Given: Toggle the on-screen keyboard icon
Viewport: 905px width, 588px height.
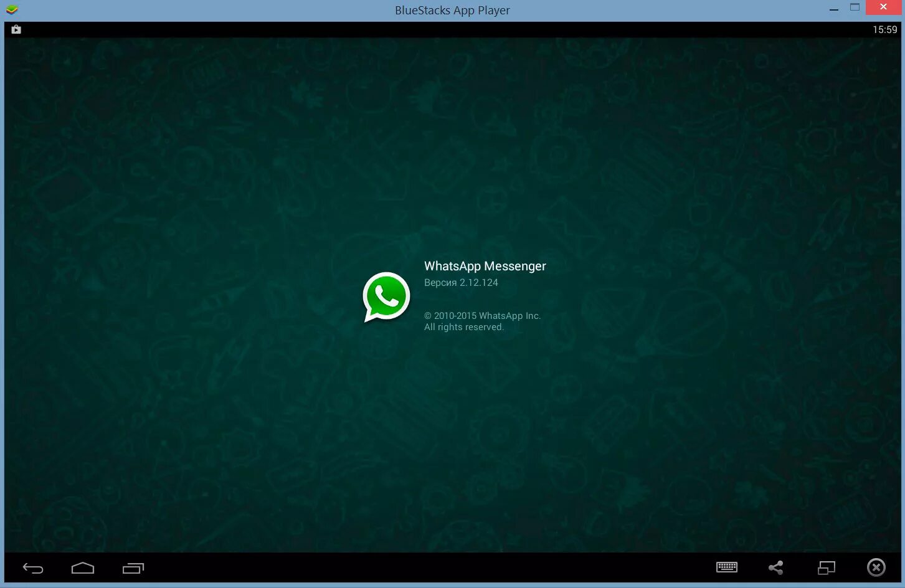Looking at the screenshot, I should tap(727, 567).
